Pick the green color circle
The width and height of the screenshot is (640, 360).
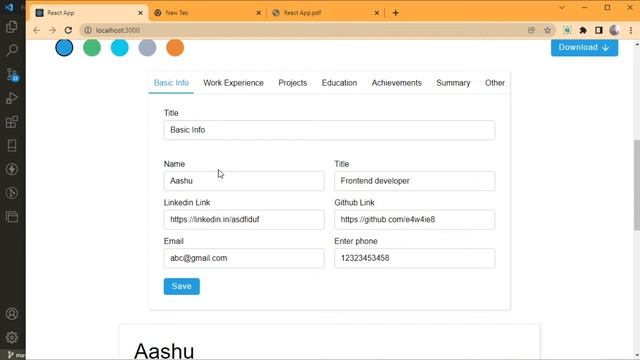[x=92, y=48]
